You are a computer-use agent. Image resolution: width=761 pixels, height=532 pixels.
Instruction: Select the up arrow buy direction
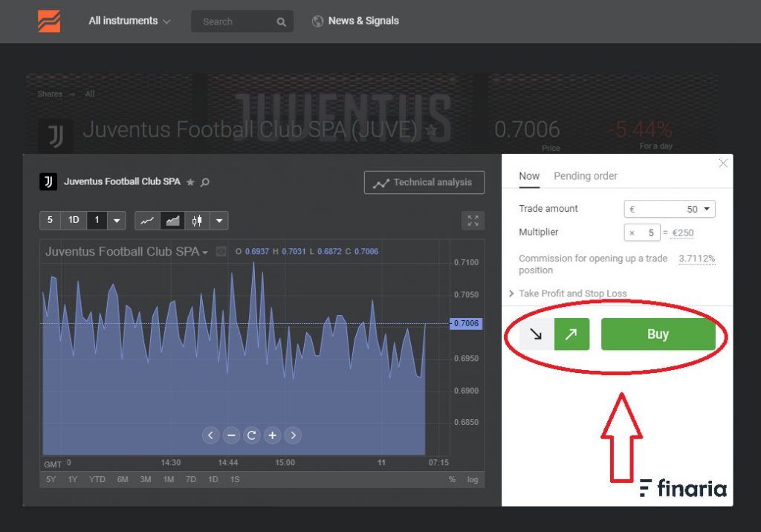571,334
